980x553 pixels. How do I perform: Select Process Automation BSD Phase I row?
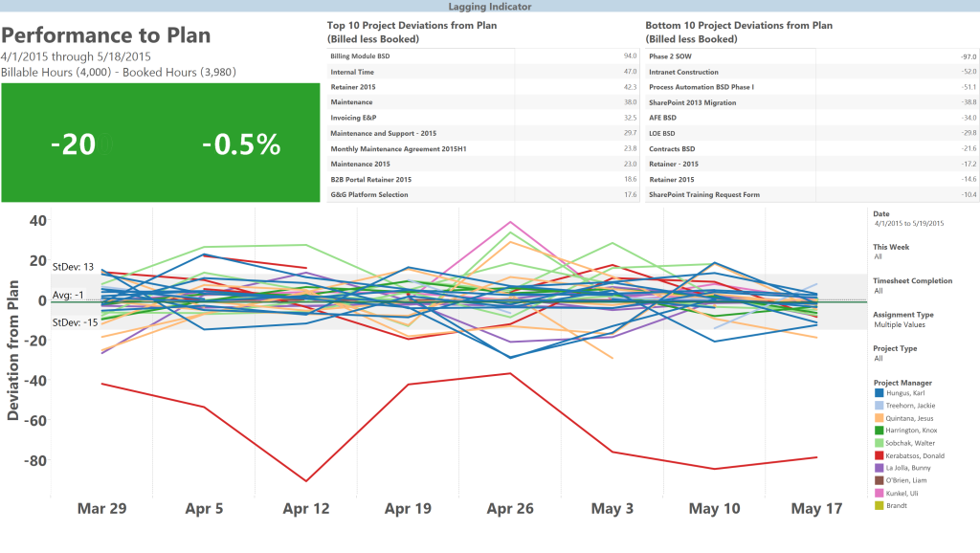tap(813, 87)
